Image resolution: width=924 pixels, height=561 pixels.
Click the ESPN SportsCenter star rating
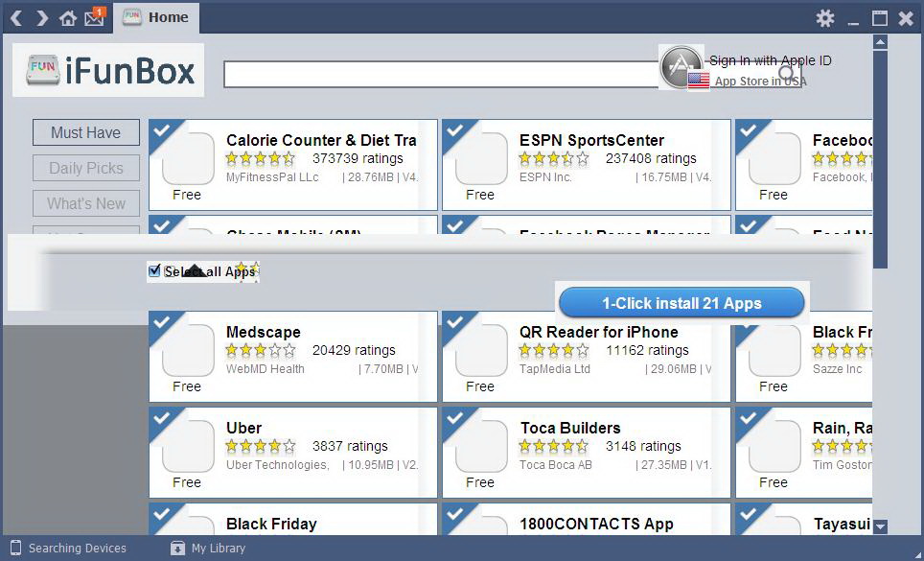554,158
